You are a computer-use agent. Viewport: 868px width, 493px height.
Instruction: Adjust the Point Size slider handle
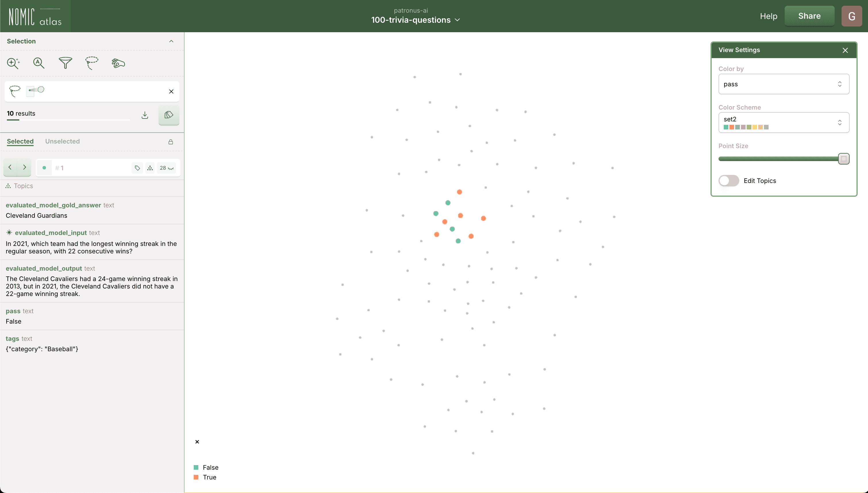tap(844, 159)
